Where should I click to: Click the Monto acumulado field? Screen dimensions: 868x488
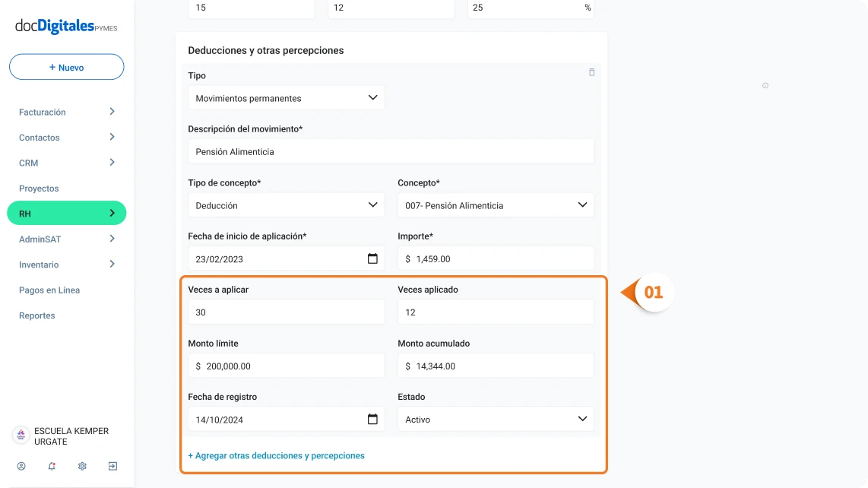[496, 366]
